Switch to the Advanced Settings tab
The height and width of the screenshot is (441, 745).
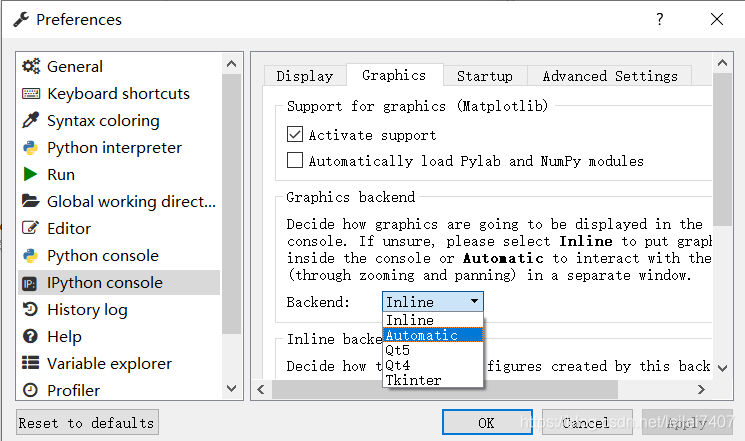[610, 76]
